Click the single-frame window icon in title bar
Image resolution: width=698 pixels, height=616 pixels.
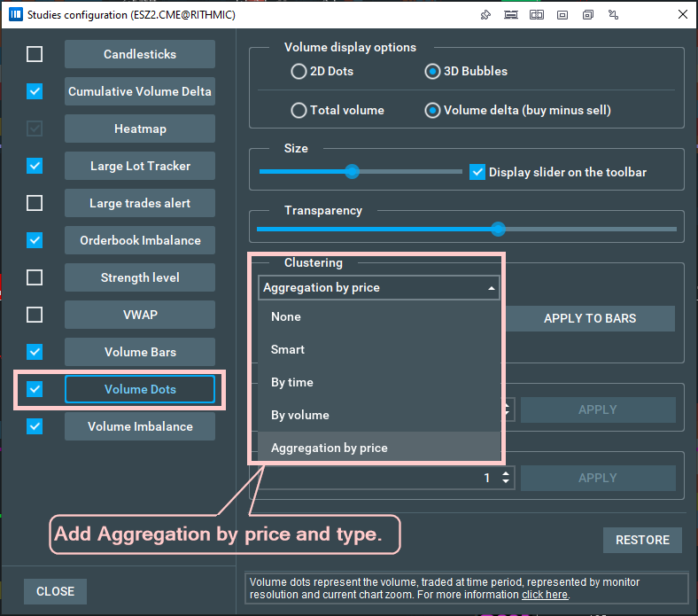[562, 15]
